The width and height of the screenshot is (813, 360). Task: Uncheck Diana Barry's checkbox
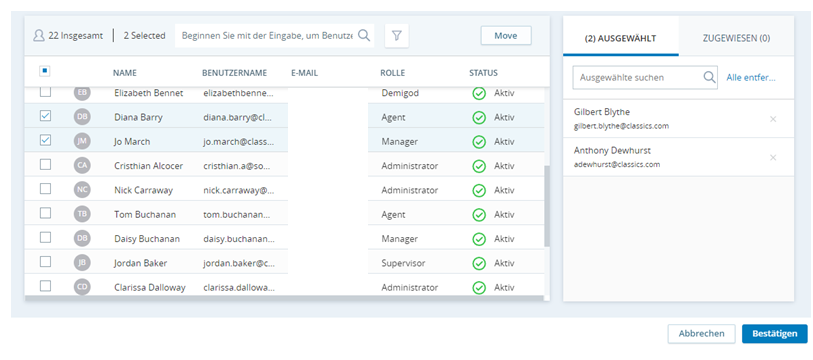point(46,116)
